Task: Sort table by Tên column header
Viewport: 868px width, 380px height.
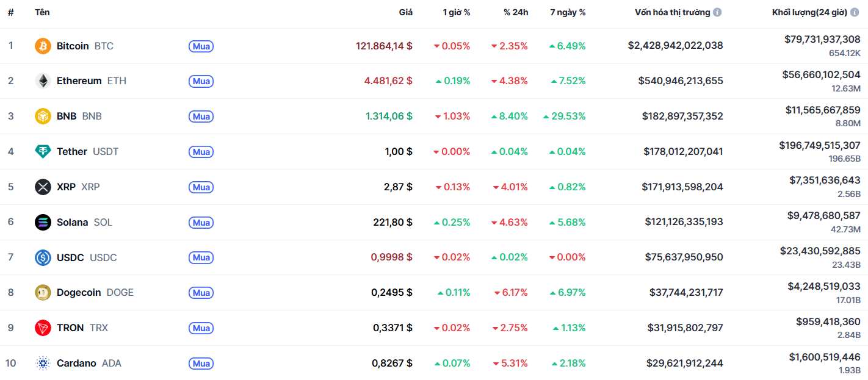Action: pos(42,12)
